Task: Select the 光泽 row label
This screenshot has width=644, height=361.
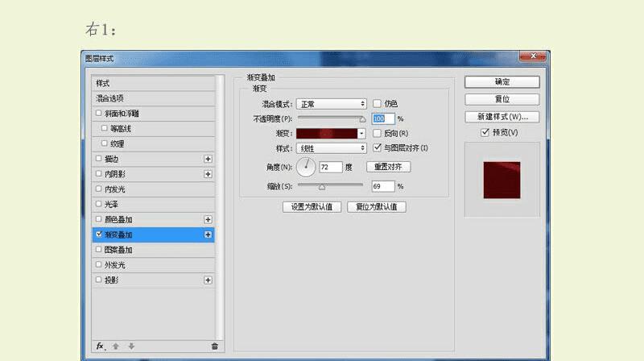Action: coord(111,205)
